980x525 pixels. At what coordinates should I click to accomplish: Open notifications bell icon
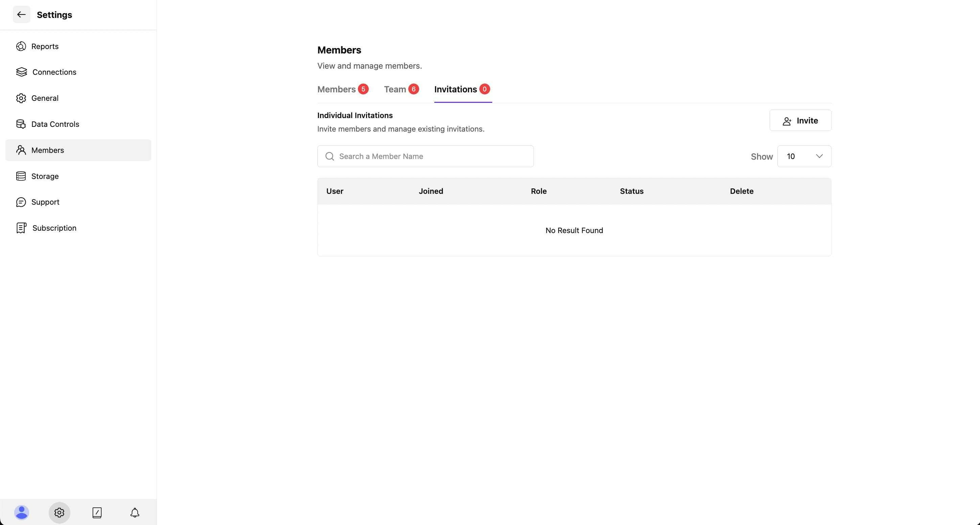pyautogui.click(x=135, y=512)
